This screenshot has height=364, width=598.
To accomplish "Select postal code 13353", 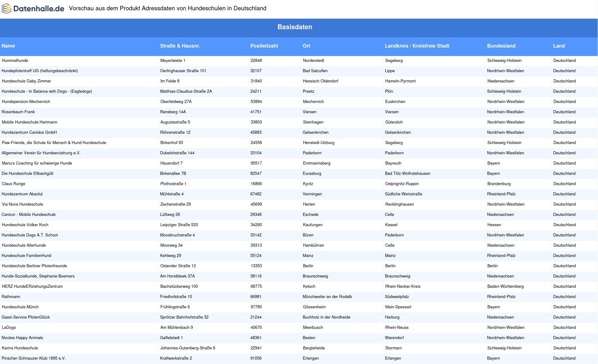I will pyautogui.click(x=256, y=266).
